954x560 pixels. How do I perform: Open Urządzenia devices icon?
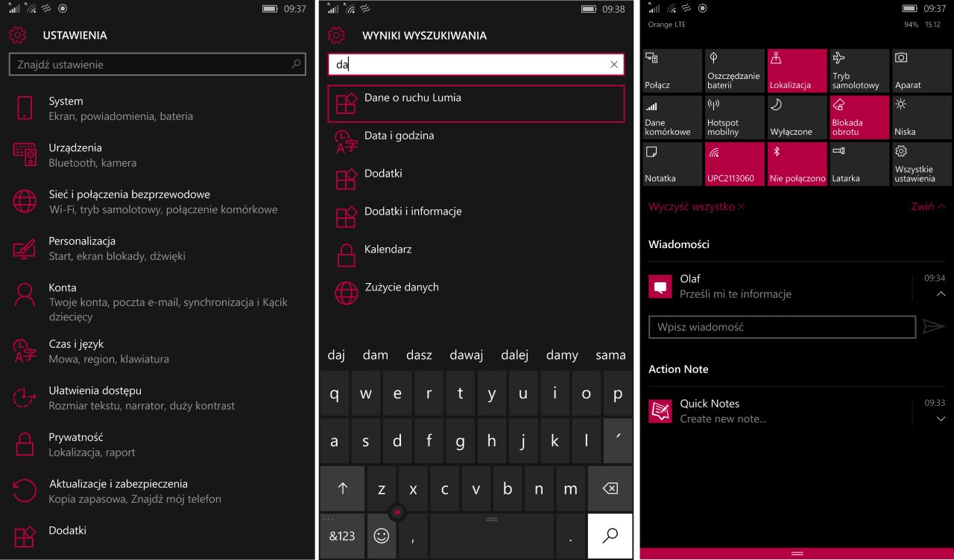(x=25, y=155)
